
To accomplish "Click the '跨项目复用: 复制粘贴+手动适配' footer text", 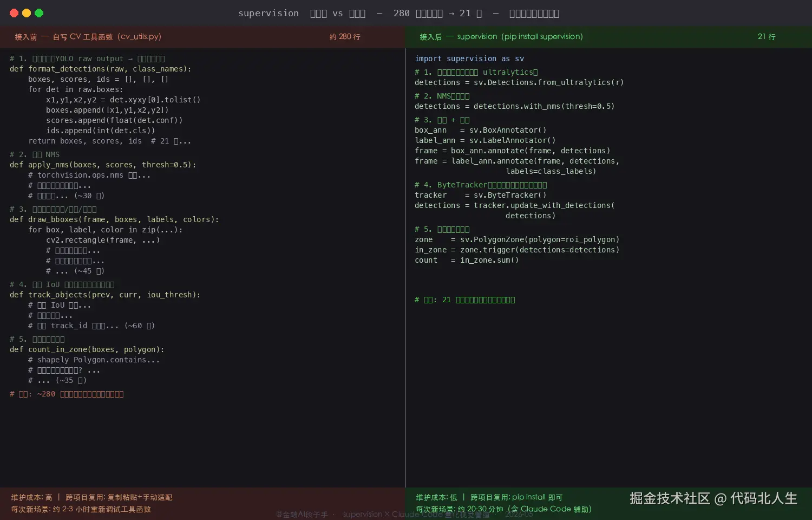I will pyautogui.click(x=119, y=497).
